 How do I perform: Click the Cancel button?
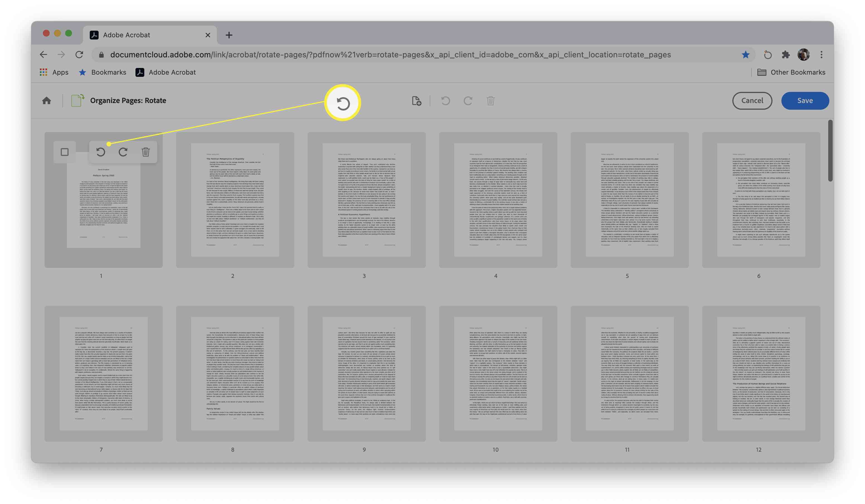coord(752,101)
